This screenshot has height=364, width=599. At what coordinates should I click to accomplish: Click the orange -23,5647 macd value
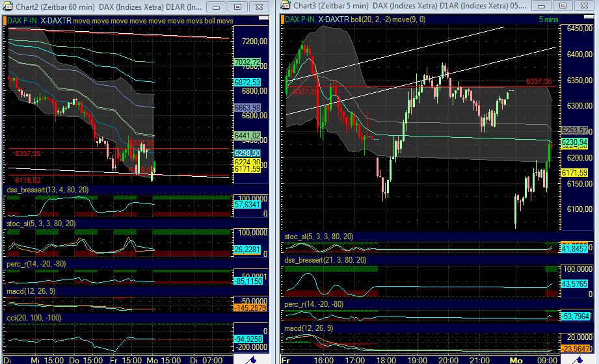click(x=576, y=348)
